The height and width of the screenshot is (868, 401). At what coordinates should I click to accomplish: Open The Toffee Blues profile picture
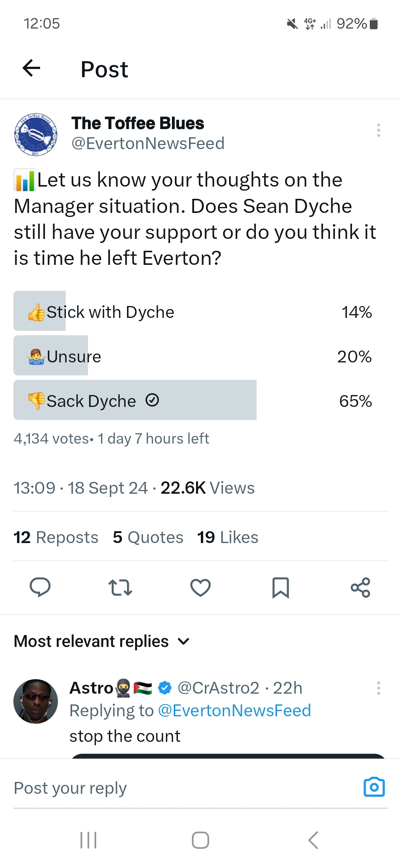tap(36, 134)
